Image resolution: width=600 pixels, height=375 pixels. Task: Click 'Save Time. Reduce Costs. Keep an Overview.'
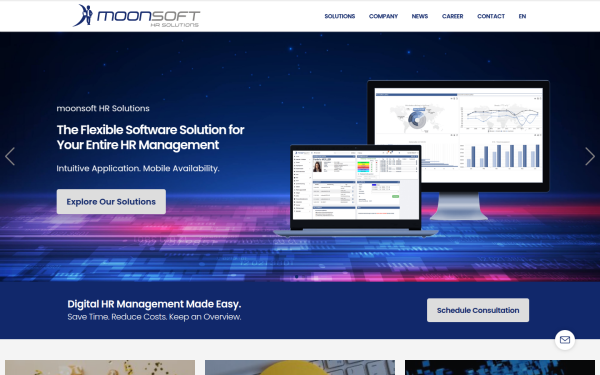(x=154, y=317)
